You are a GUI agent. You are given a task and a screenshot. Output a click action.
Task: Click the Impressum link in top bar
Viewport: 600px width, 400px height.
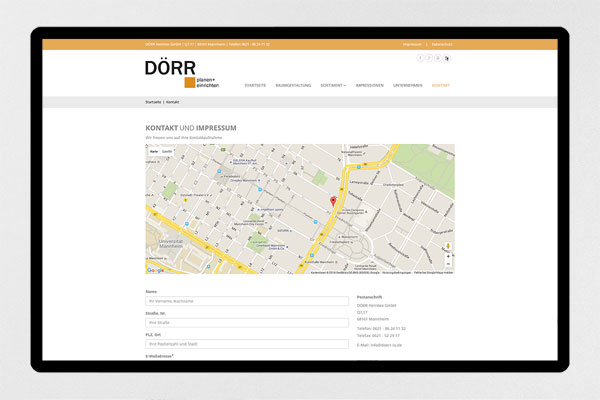[x=411, y=45]
